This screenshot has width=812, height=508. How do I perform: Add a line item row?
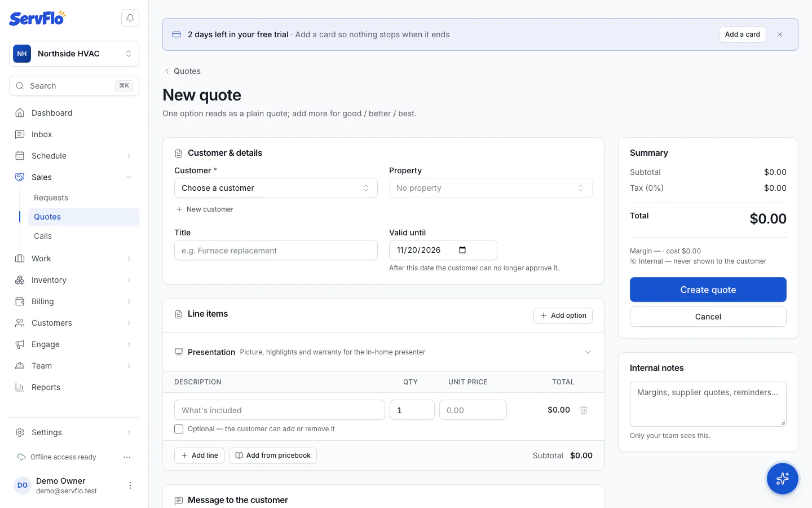(x=199, y=456)
